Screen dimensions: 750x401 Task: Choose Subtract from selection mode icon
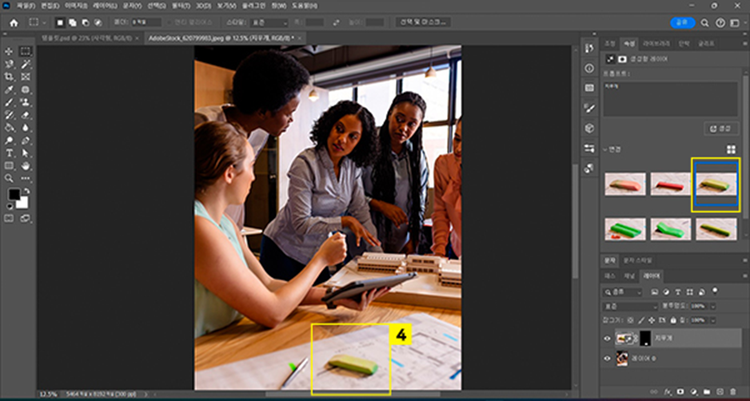click(85, 22)
